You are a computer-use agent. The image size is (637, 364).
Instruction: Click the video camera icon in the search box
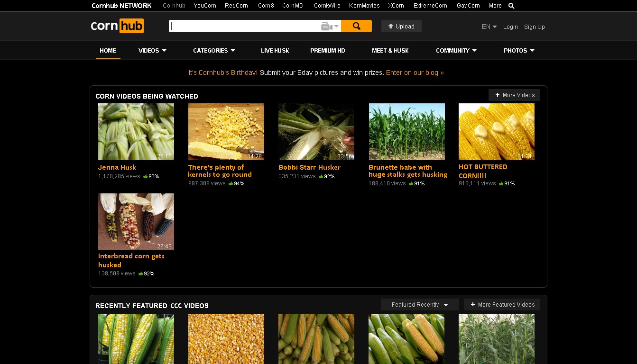pyautogui.click(x=327, y=27)
